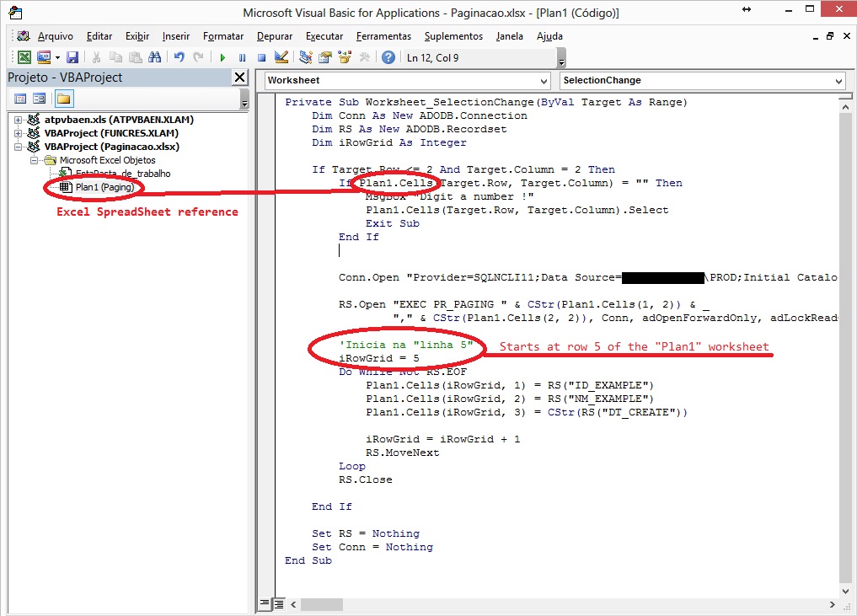Image resolution: width=857 pixels, height=616 pixels.
Task: Click the Cut scissors icon
Action: [96, 57]
